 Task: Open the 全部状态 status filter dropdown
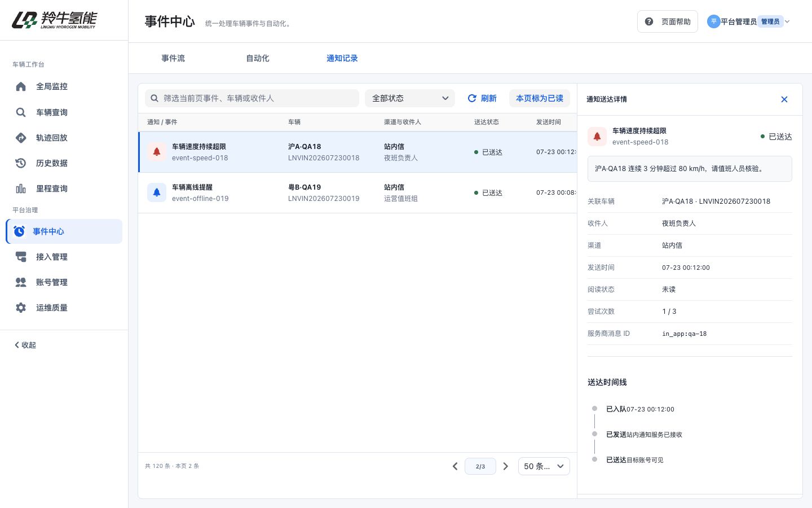[x=410, y=98]
